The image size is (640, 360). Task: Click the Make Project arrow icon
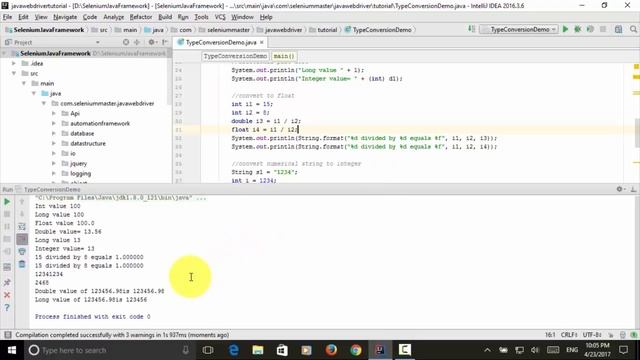click(471, 29)
